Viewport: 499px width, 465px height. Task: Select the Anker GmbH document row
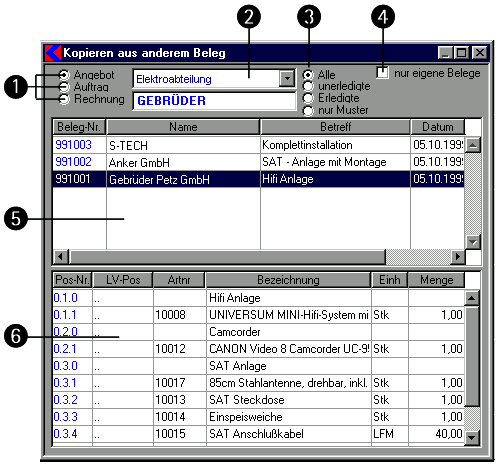258,162
